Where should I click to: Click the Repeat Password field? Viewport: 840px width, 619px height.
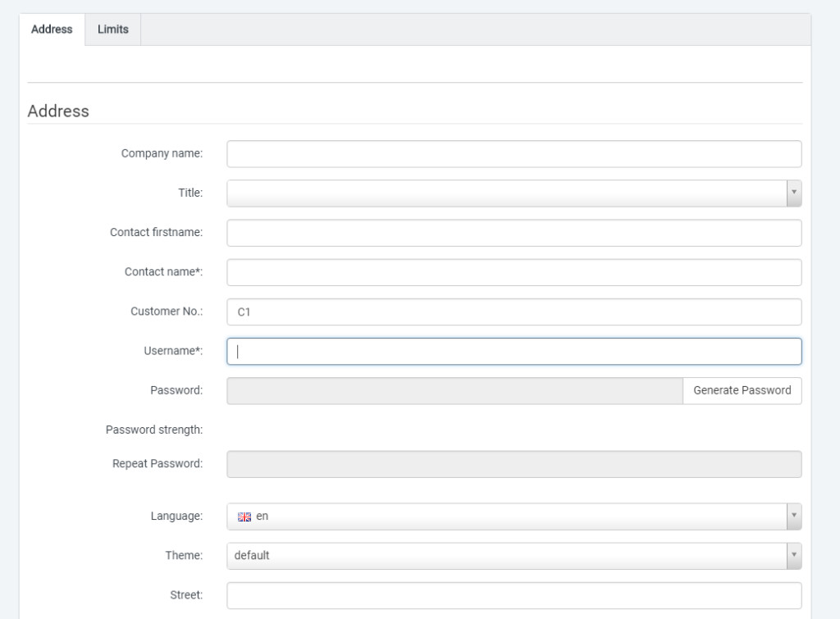point(514,464)
